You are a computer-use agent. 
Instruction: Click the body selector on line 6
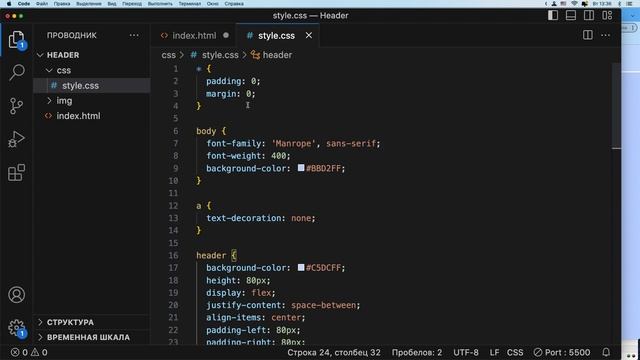(206, 131)
